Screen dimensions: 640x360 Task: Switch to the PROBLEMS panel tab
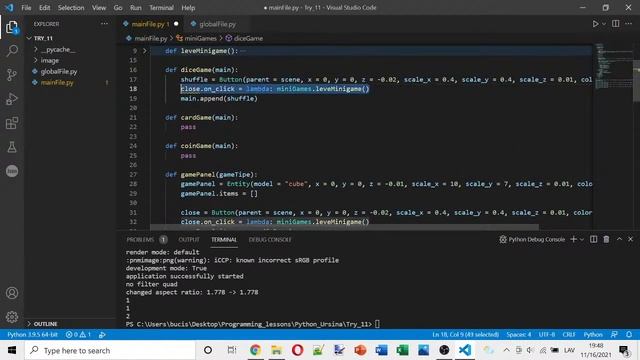[x=146, y=239]
